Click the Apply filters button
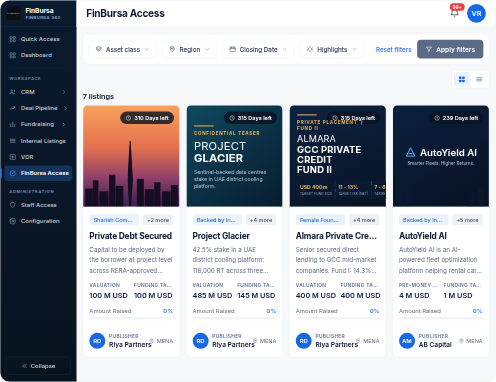Screen dimensions: 496x382 point(450,49)
